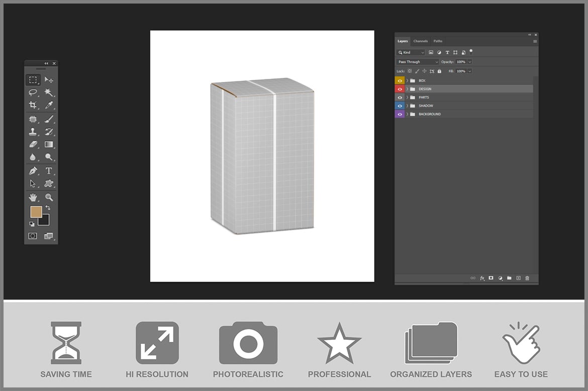This screenshot has width=588, height=391.
Task: Expand the BACKGROUND group chevron
Action: [x=407, y=114]
